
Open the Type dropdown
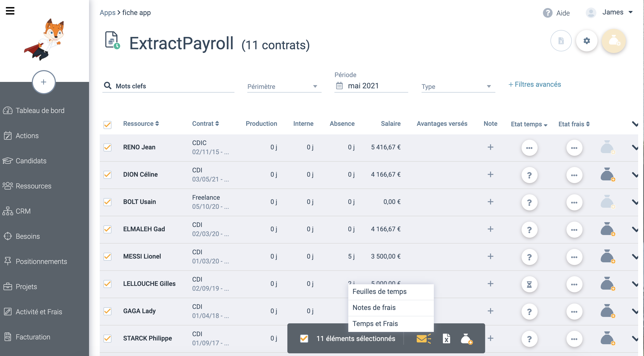click(458, 86)
